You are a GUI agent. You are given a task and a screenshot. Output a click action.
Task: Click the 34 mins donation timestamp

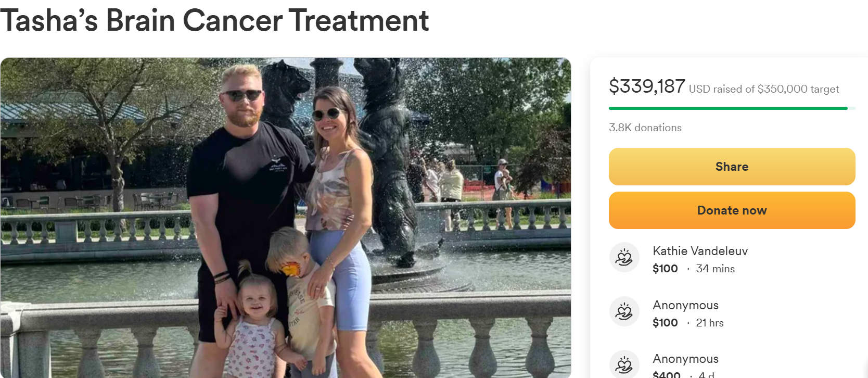coord(716,269)
